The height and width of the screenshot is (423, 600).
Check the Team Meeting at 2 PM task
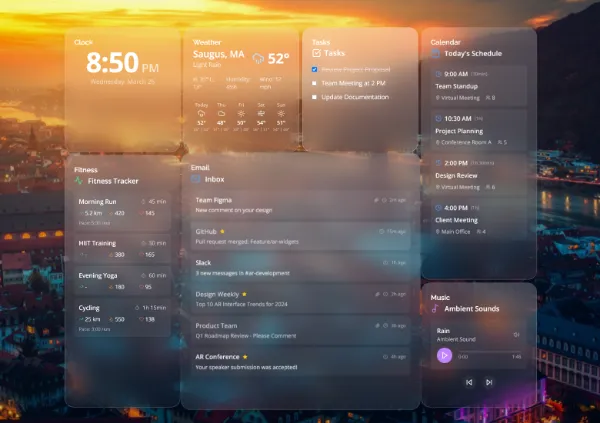[x=315, y=84]
